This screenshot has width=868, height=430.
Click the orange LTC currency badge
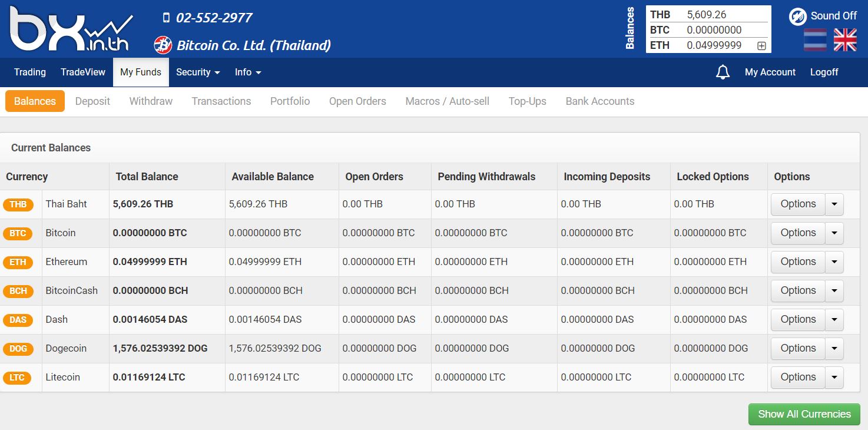pos(17,378)
